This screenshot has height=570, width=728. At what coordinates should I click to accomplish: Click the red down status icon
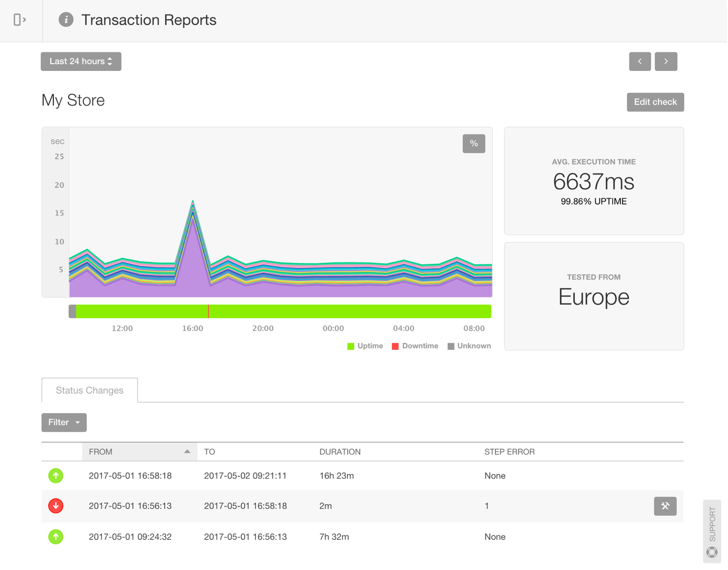[x=56, y=506]
